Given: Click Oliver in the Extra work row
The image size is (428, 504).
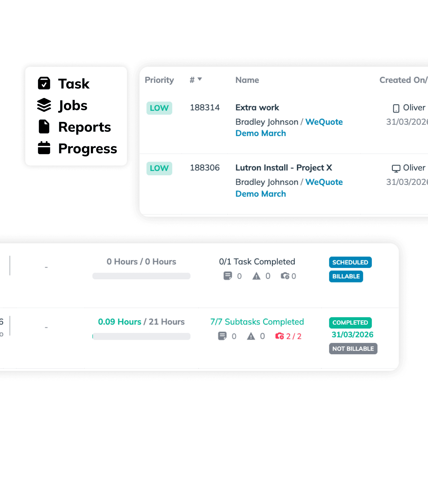Looking at the screenshot, I should [x=414, y=108].
